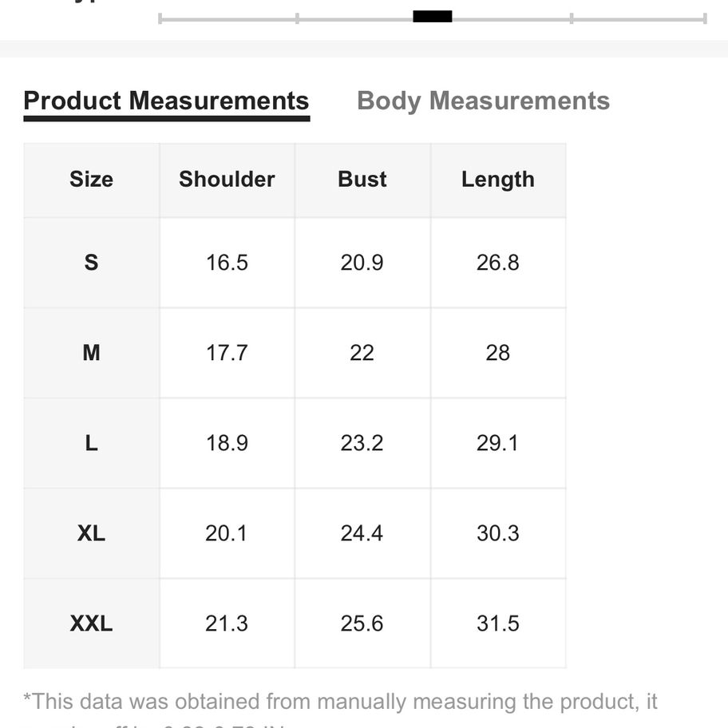The width and height of the screenshot is (728, 728).
Task: Click the 26.8 length value for size S
Action: 498,263
